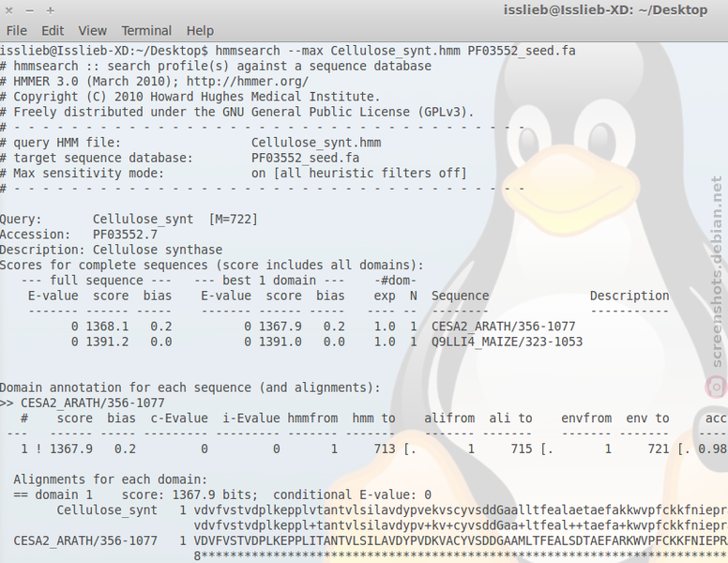Click the GNU General Public License line
This screenshot has width=728, height=563.
click(237, 112)
